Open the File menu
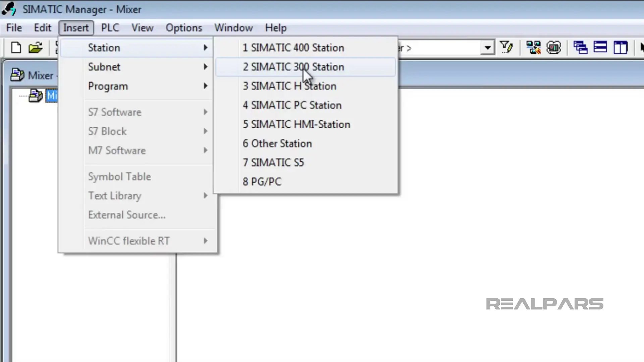This screenshot has height=362, width=644. [x=14, y=27]
